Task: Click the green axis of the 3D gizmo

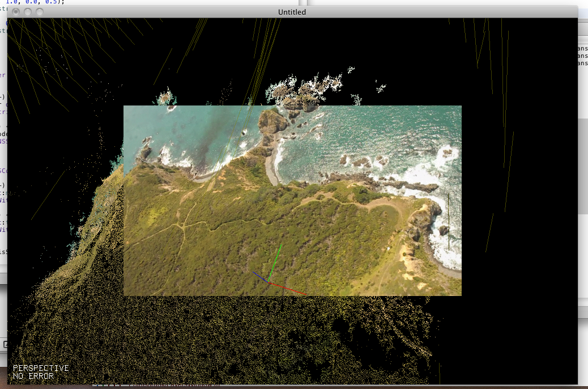Action: coord(275,263)
